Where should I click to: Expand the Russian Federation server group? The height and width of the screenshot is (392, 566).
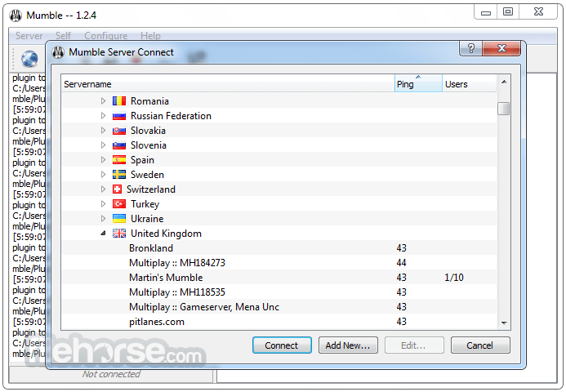click(103, 116)
